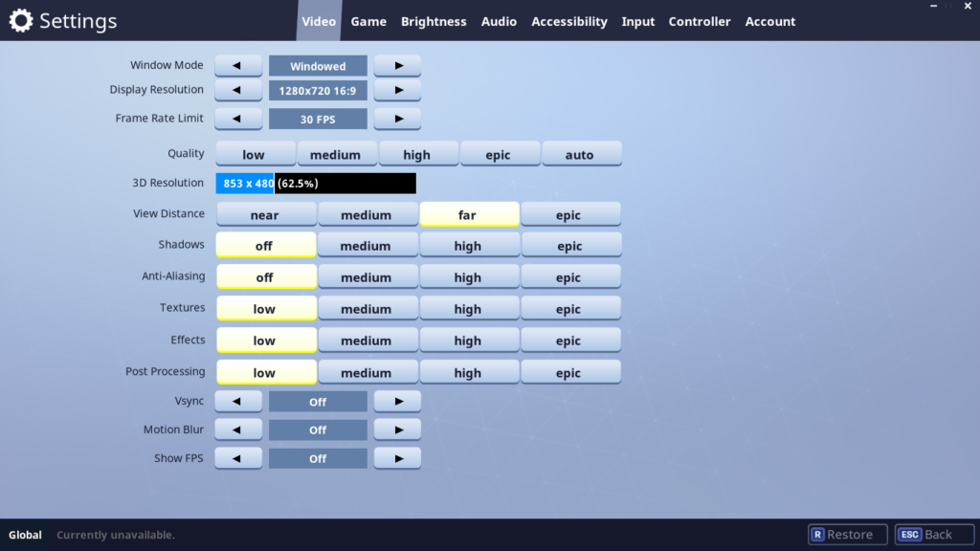Set Quality preset to epic
Viewport: 980px width, 551px height.
click(500, 153)
